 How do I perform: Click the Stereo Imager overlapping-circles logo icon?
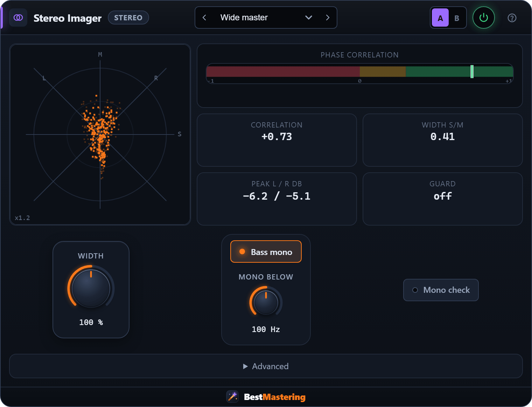coord(18,18)
